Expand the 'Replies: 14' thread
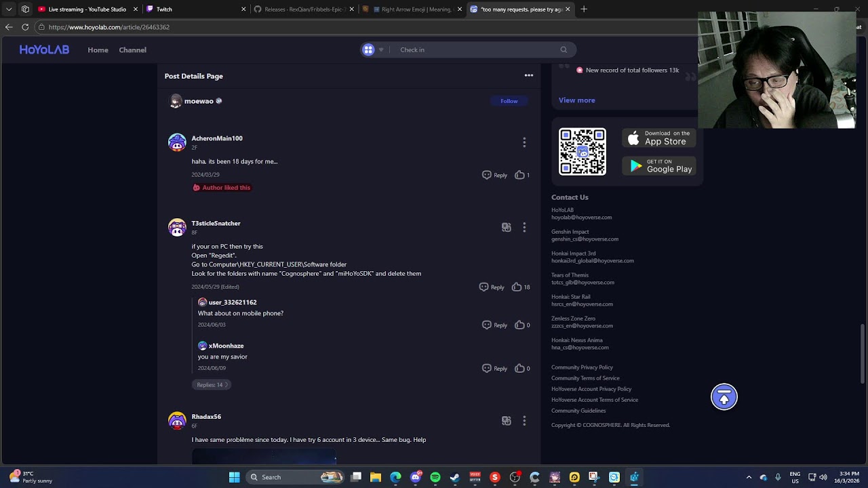This screenshot has width=868, height=488. [212, 384]
